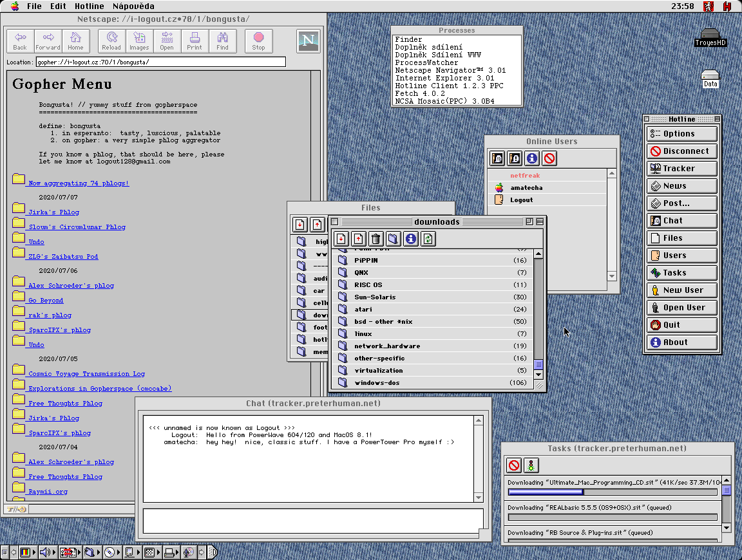This screenshot has height=560, width=742.
Task: Open the Hotline menu in menu bar
Action: click(x=89, y=6)
